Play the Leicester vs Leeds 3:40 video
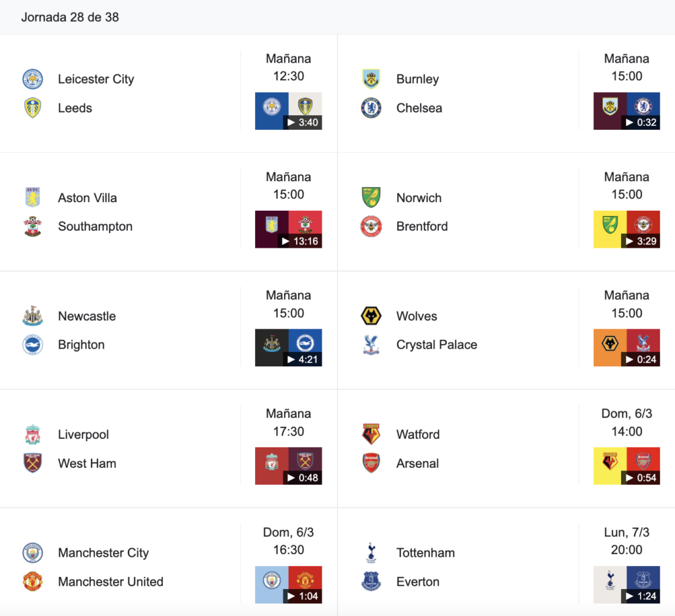 click(x=289, y=111)
